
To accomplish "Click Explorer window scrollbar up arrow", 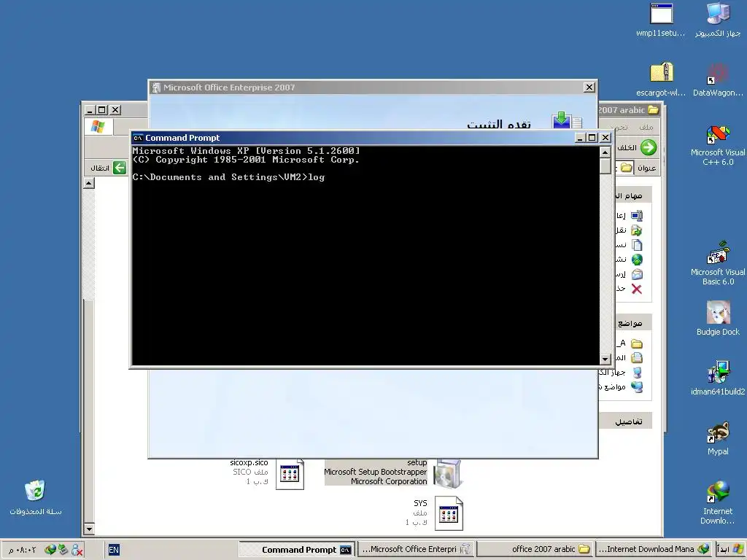I will pos(89,183).
